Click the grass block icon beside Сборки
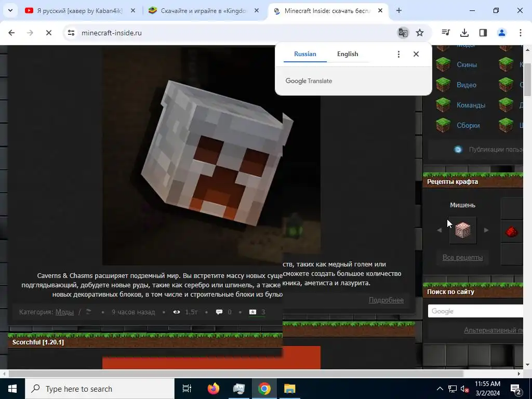The width and height of the screenshot is (532, 399). 443,126
